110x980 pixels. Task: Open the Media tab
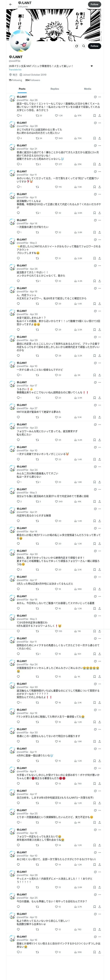pyautogui.click(x=87, y=89)
